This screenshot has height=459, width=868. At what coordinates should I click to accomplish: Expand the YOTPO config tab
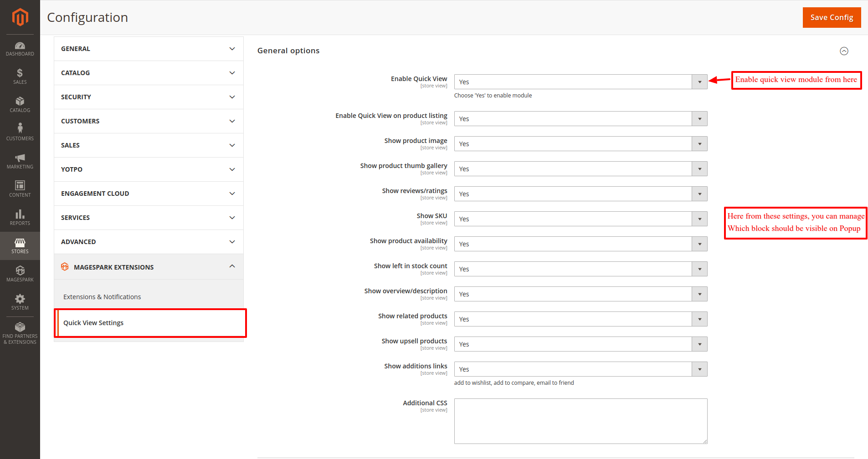point(149,169)
